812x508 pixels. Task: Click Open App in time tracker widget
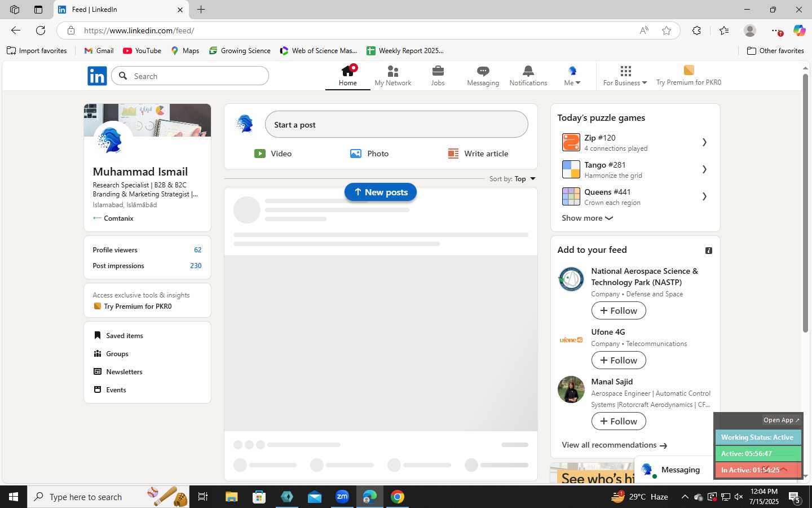[781, 420]
